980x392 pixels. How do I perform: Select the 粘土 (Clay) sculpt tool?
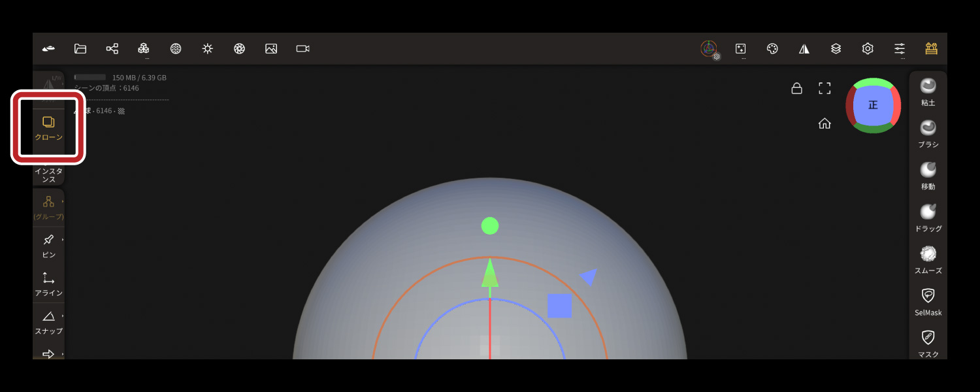[x=928, y=91]
